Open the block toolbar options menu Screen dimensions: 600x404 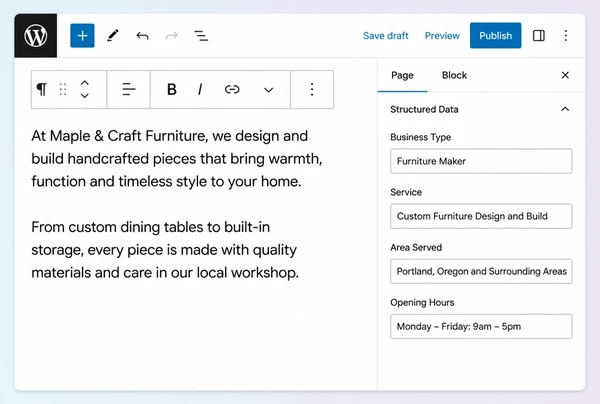coord(312,90)
